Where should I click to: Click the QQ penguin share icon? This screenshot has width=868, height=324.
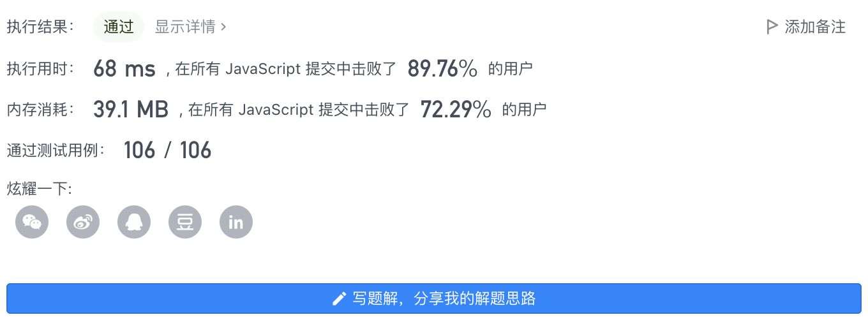134,222
